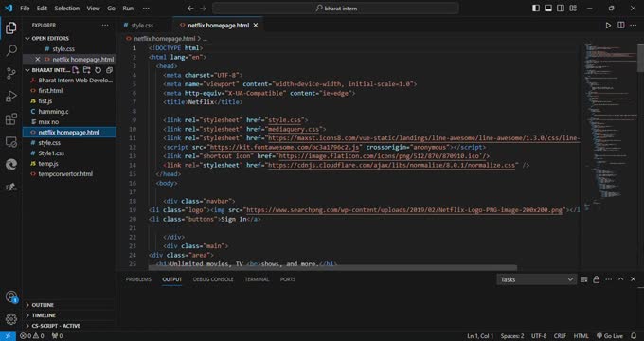This screenshot has height=341, width=644.
Task: Open the Tasks output channel dropdown
Action: click(x=536, y=279)
